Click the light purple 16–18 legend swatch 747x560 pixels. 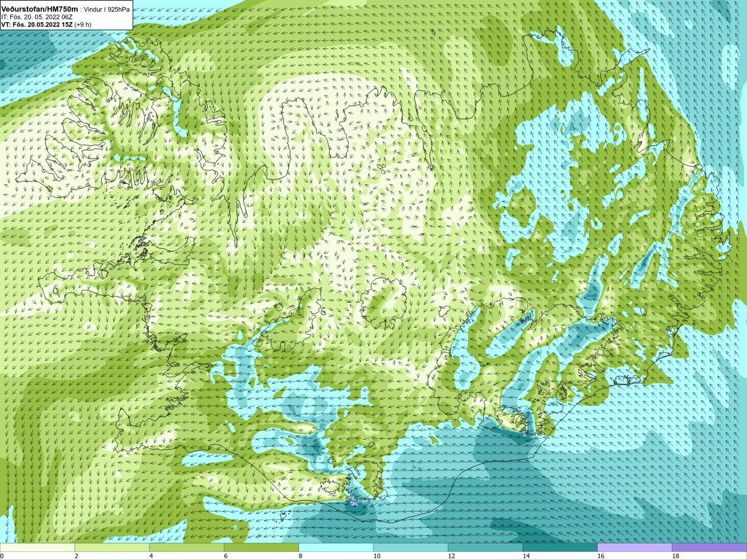click(635, 548)
